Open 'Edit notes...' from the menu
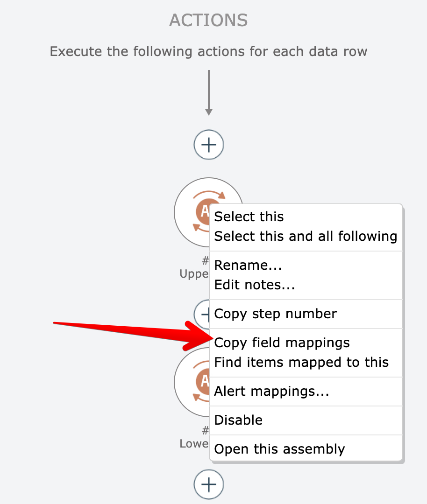The height and width of the screenshot is (504, 427). [x=254, y=285]
